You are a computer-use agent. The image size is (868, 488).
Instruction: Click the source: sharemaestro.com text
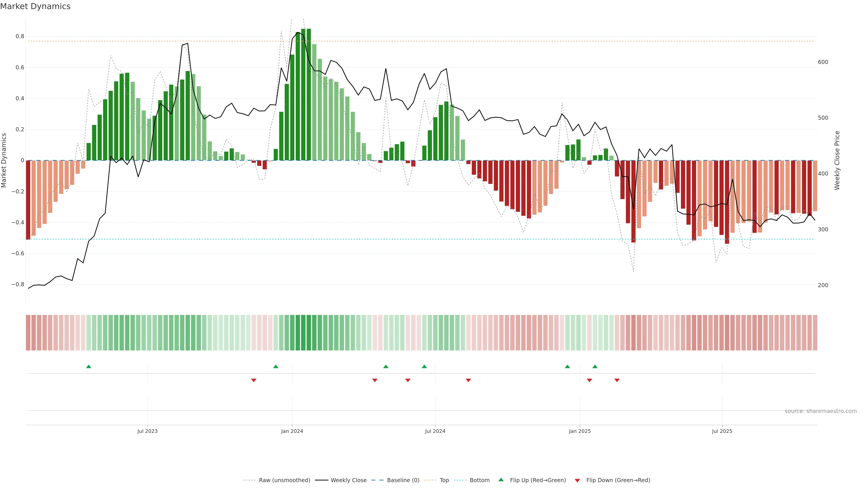(x=821, y=411)
